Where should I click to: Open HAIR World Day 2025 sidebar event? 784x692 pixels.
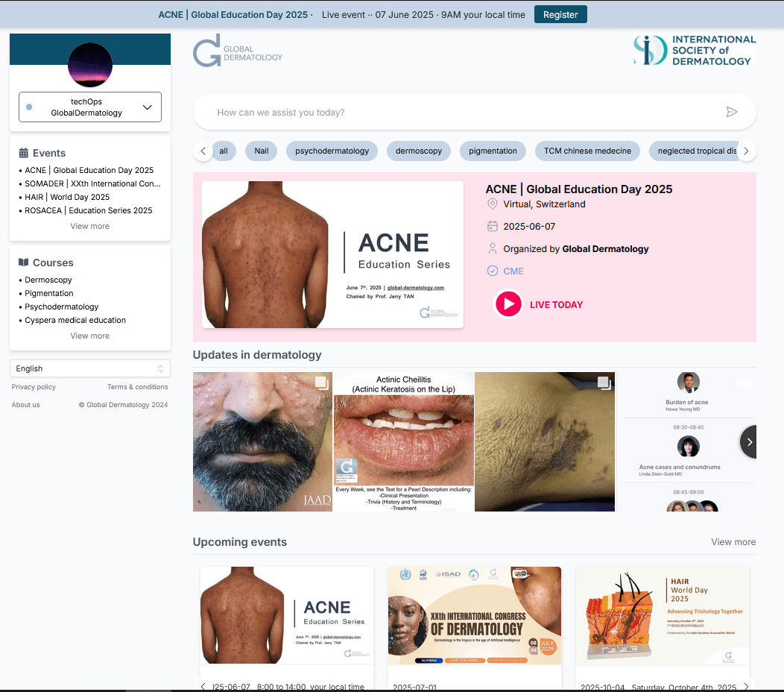tap(67, 197)
